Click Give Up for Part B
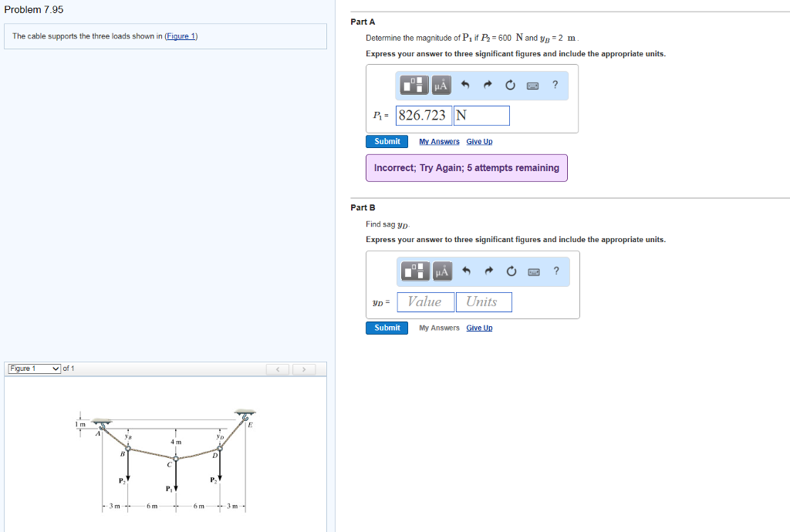This screenshot has width=790, height=532. click(x=479, y=328)
